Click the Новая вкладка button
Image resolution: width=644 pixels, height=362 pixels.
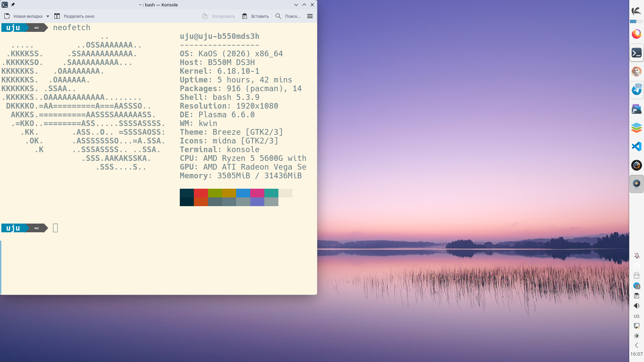click(x=23, y=16)
